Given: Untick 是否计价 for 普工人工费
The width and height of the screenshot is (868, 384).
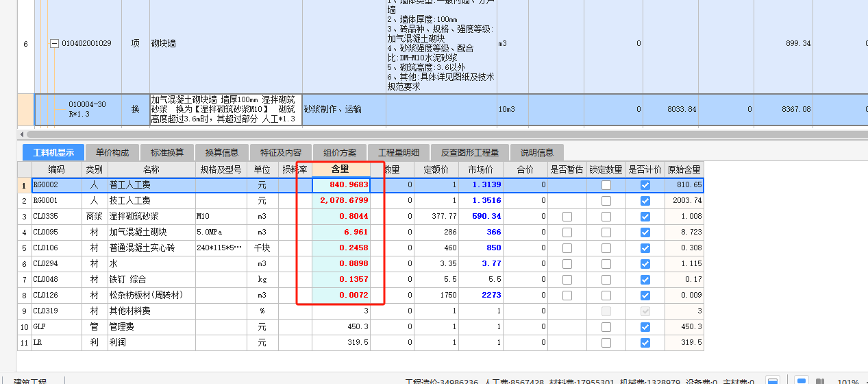Looking at the screenshot, I should click(x=645, y=185).
